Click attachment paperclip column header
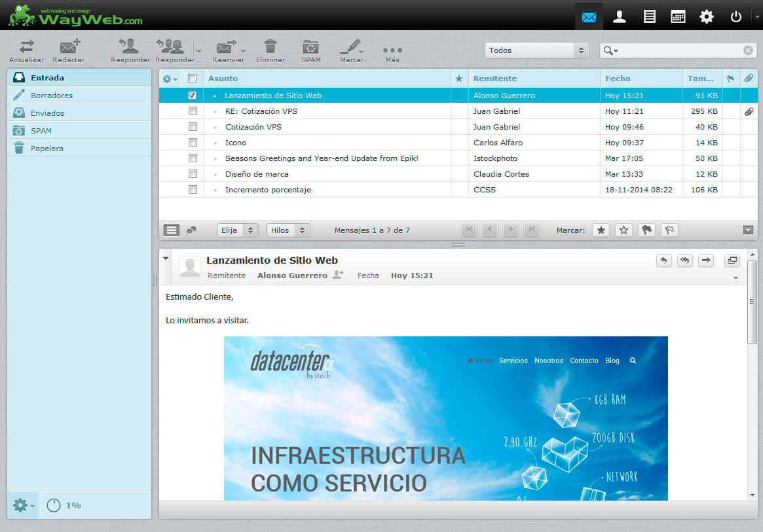This screenshot has height=532, width=763. point(749,78)
